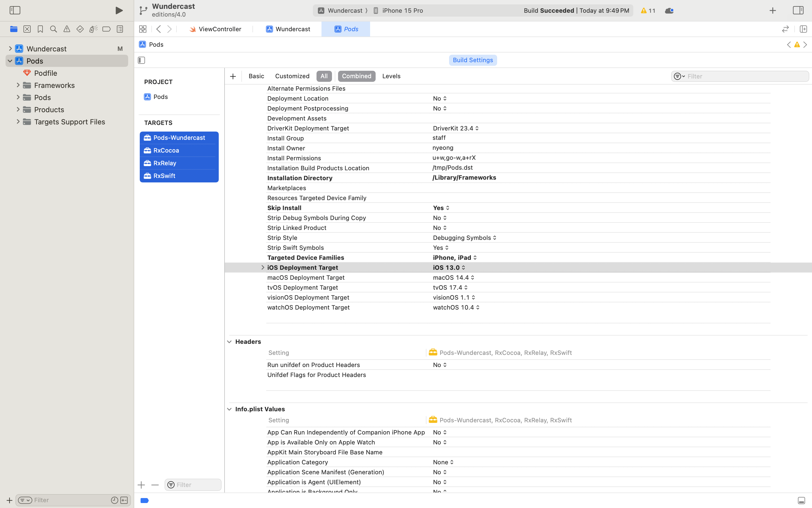Add a build setting with plus
Screen dimensions: 812x508
coord(233,77)
